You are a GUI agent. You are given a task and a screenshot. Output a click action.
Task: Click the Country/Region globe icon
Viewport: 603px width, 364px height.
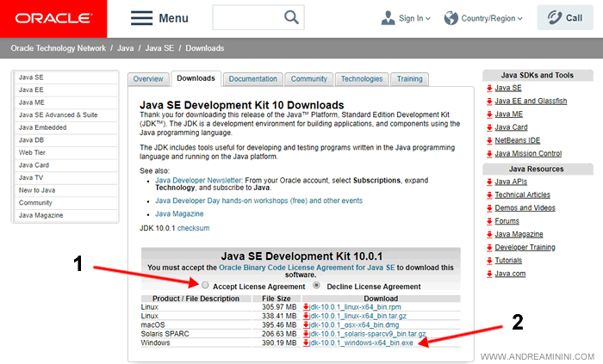point(451,18)
